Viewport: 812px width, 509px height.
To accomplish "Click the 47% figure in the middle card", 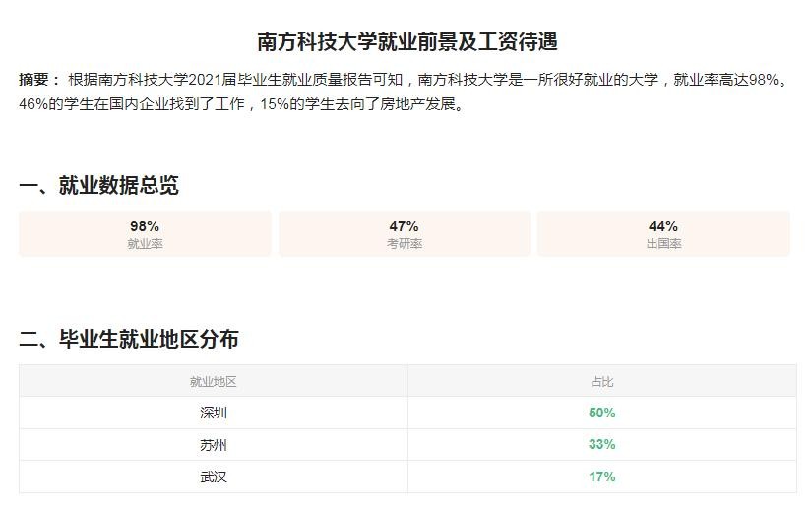I will click(x=404, y=226).
